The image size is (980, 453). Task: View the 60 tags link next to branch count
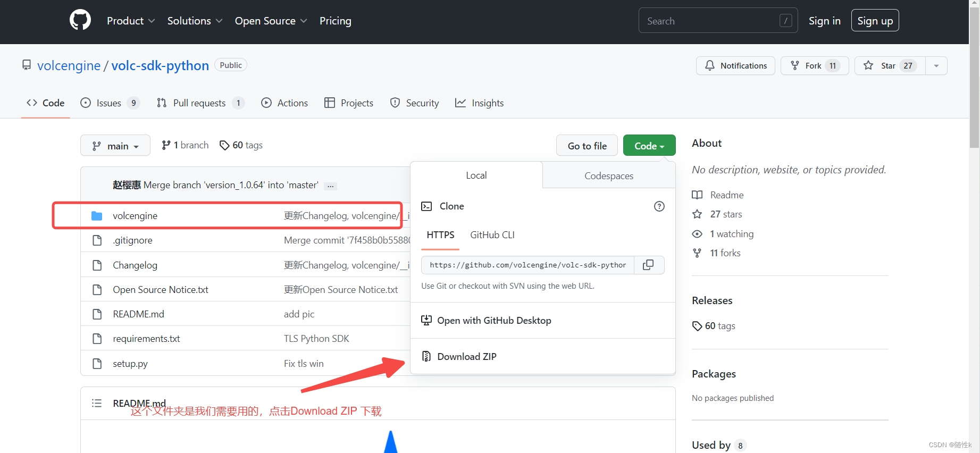point(241,145)
